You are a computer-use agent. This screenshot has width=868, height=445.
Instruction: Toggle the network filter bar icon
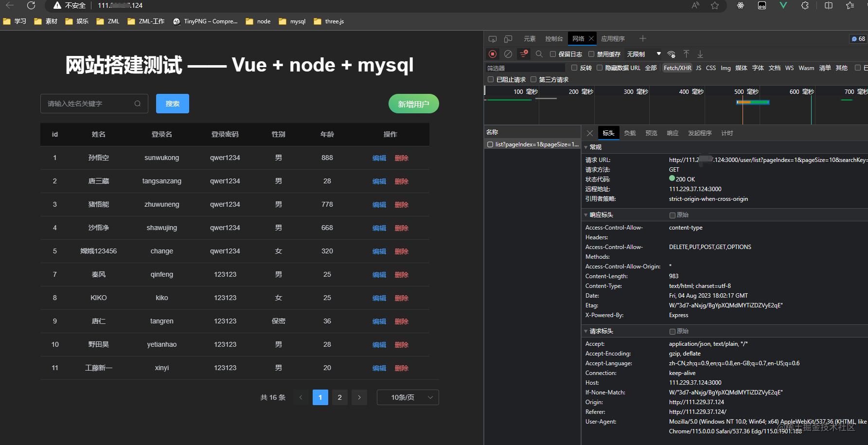click(x=524, y=54)
